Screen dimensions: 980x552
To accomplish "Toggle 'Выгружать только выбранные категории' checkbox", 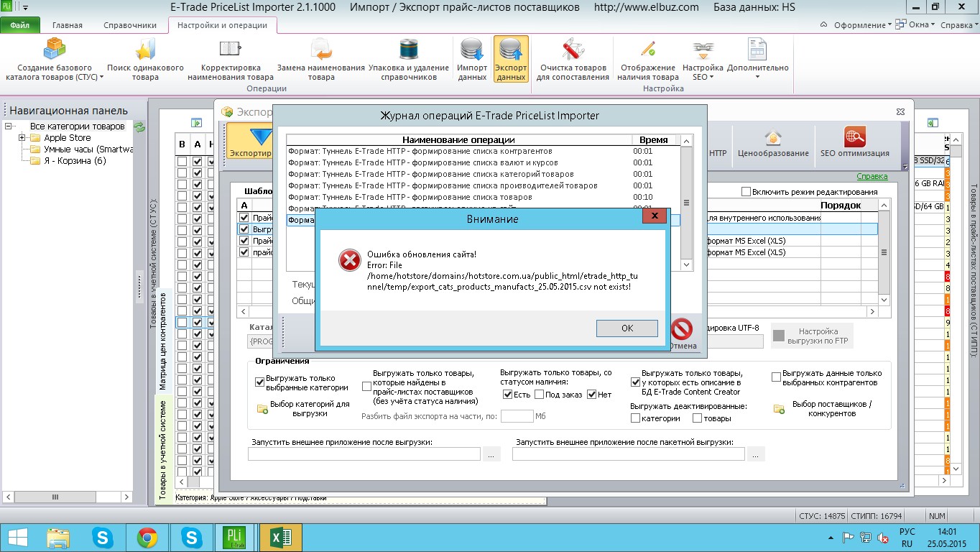I will click(x=260, y=382).
